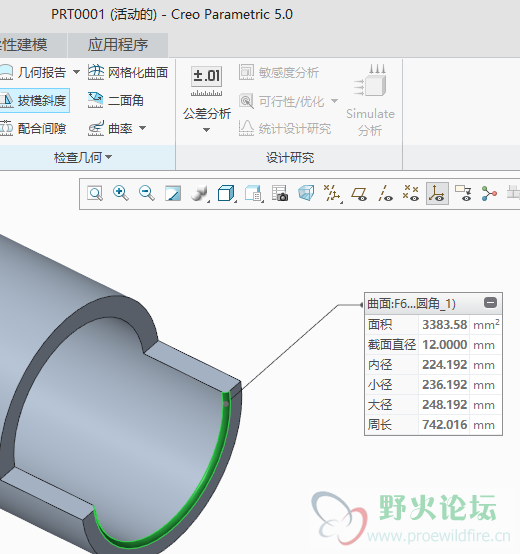Click the Zoom In magnifier icon
The width and height of the screenshot is (520, 554).
120,193
